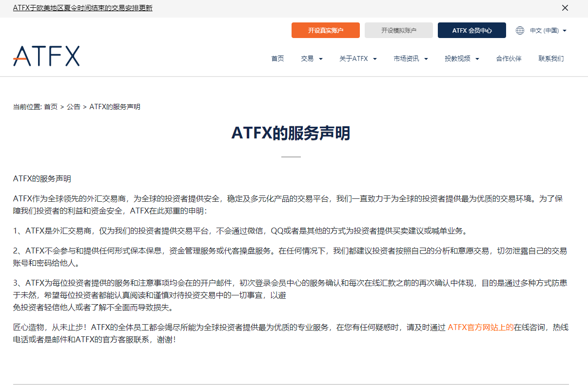The height and width of the screenshot is (388, 588).
Task: Click the ATFX logo
Action: [46, 56]
